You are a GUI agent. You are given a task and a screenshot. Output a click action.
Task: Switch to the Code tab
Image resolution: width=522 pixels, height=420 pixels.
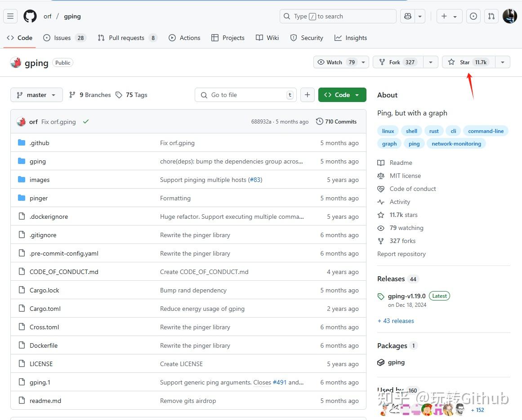coord(20,38)
